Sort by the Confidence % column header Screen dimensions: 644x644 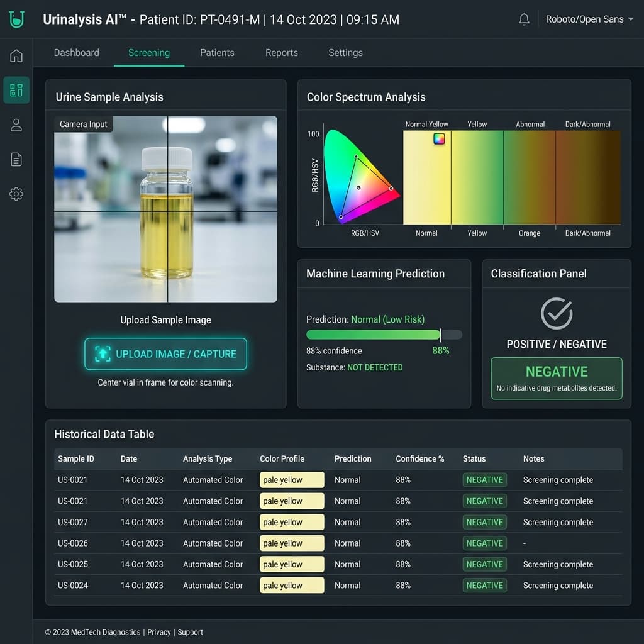click(419, 459)
